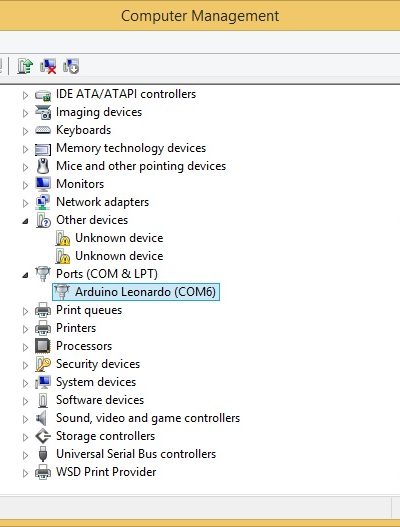Select IDE ATA/ATAPI controllers item
This screenshot has width=400, height=527.
coord(126,94)
